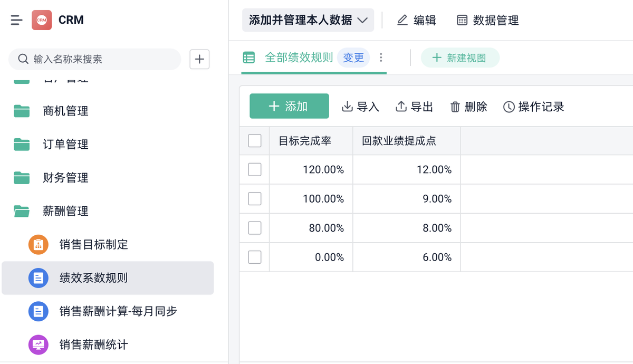Click the green 添加 button
Image resolution: width=633 pixels, height=364 pixels.
pos(289,106)
